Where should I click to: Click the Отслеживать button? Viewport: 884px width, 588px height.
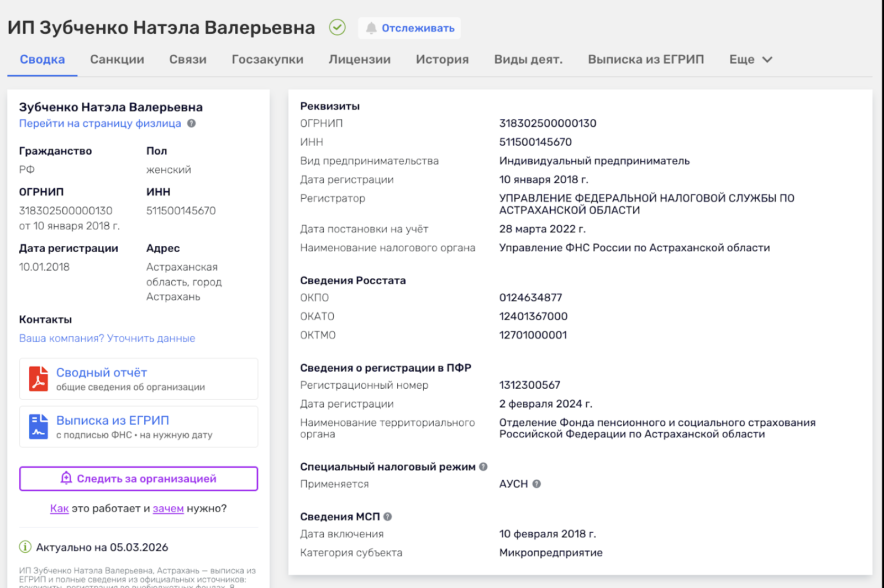[409, 28]
